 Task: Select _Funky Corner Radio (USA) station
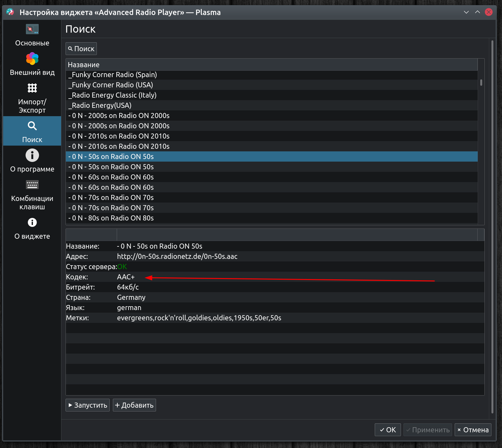pyautogui.click(x=271, y=85)
